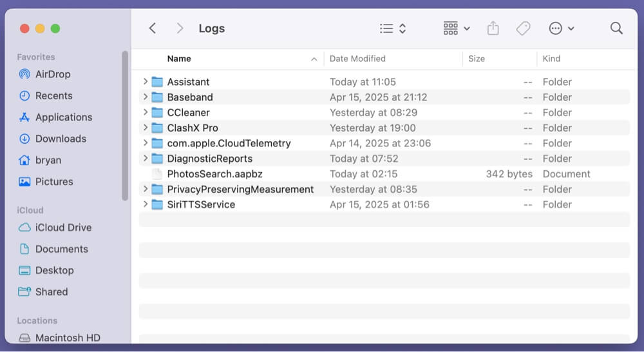644x352 pixels.
Task: Expand the ClashX Pro folder
Action: tap(146, 128)
